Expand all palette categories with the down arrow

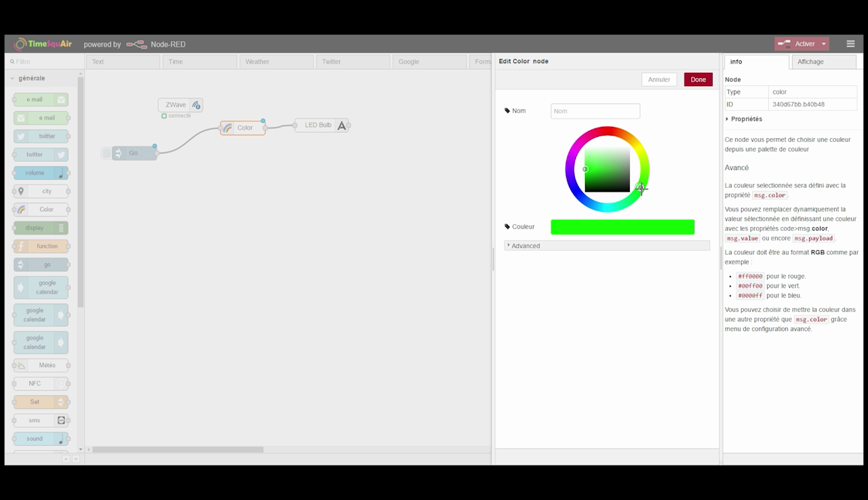point(75,459)
